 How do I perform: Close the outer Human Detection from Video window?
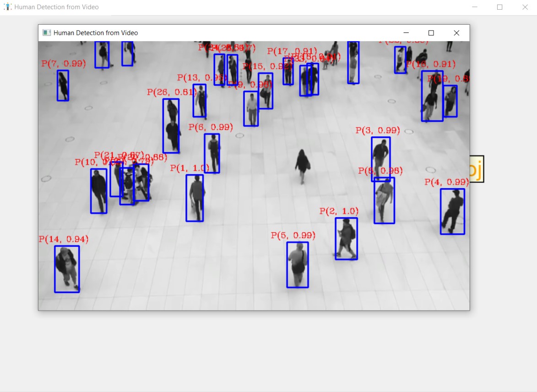tap(525, 7)
